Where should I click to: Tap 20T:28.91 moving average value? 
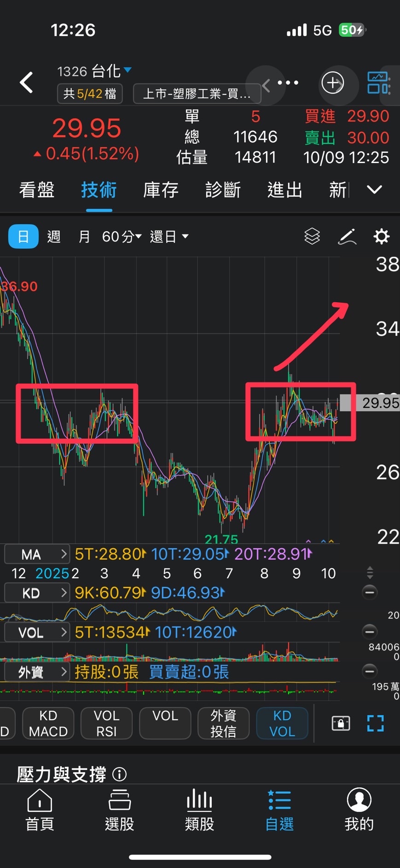pos(273,554)
